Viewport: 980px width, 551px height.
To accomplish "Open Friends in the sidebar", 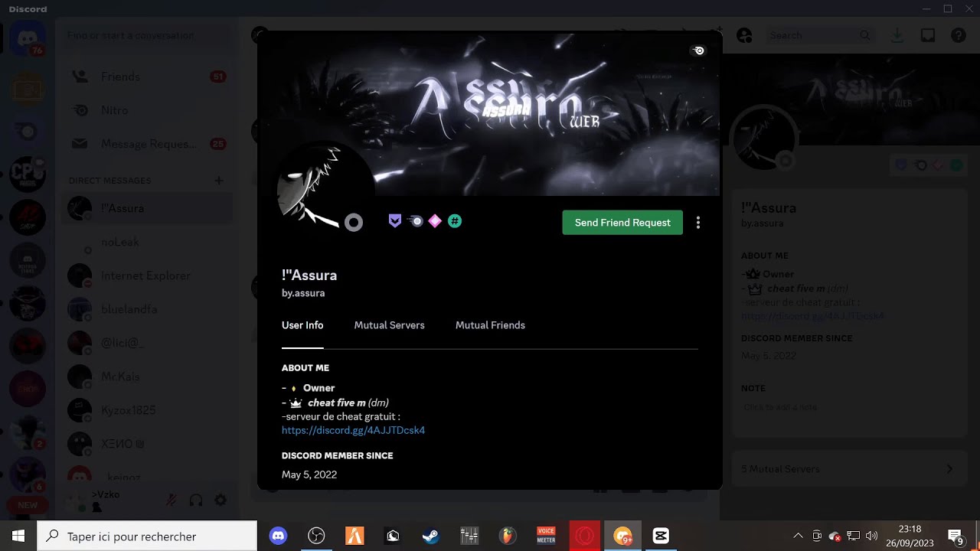I will click(x=145, y=77).
